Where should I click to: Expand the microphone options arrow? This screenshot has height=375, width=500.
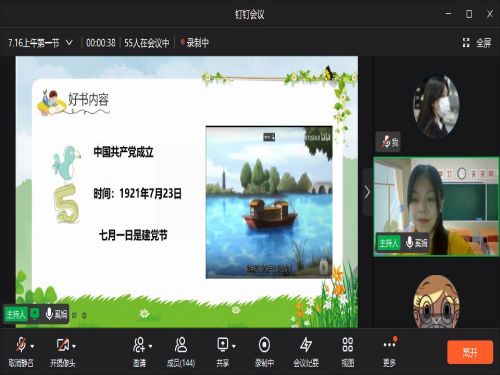point(32,346)
